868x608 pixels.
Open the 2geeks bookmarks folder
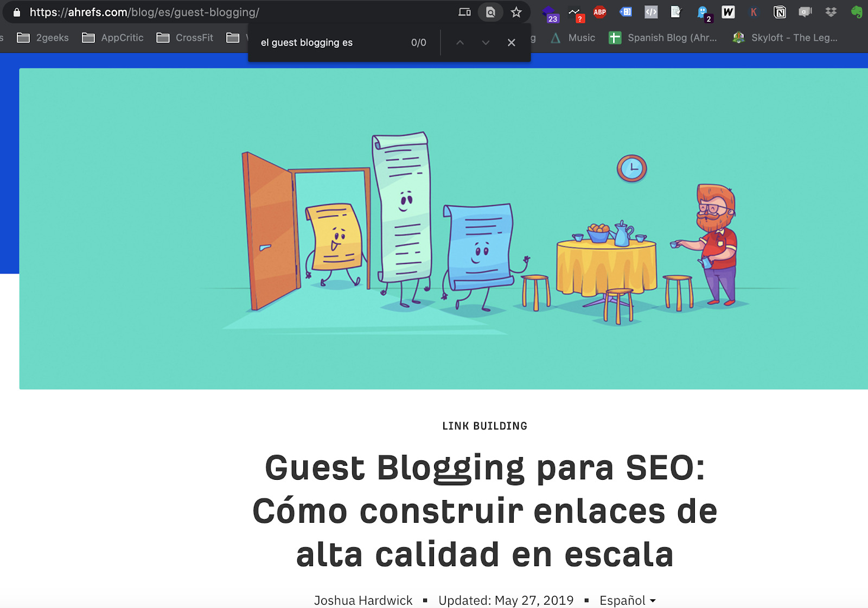pos(43,37)
